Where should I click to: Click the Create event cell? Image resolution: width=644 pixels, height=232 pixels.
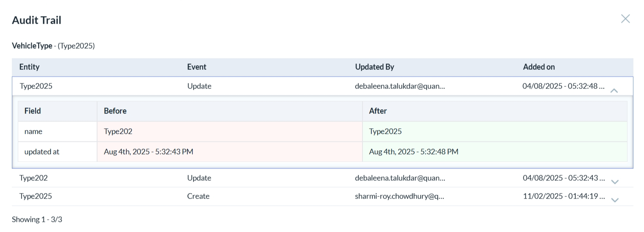point(198,196)
